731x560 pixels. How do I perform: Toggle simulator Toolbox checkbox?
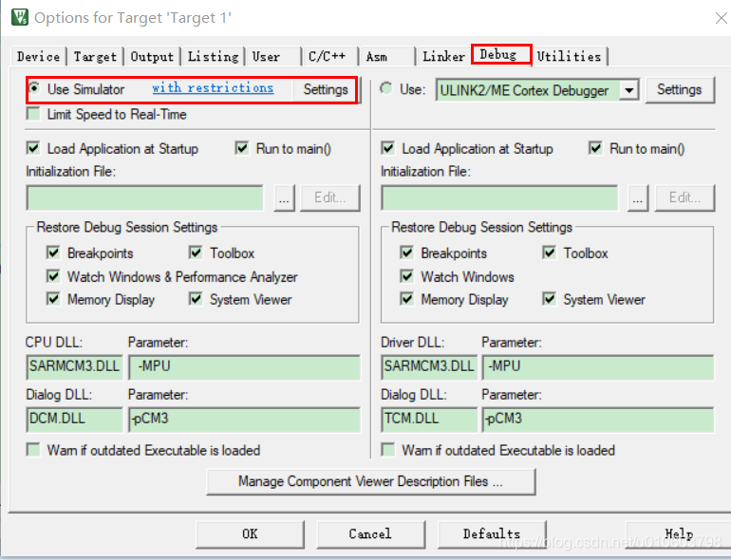[196, 252]
